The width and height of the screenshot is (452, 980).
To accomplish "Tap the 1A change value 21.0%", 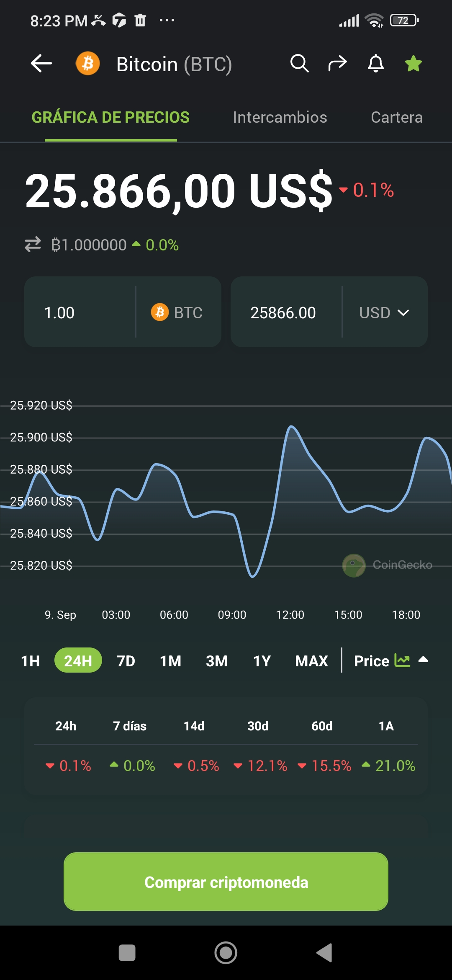I will click(388, 766).
